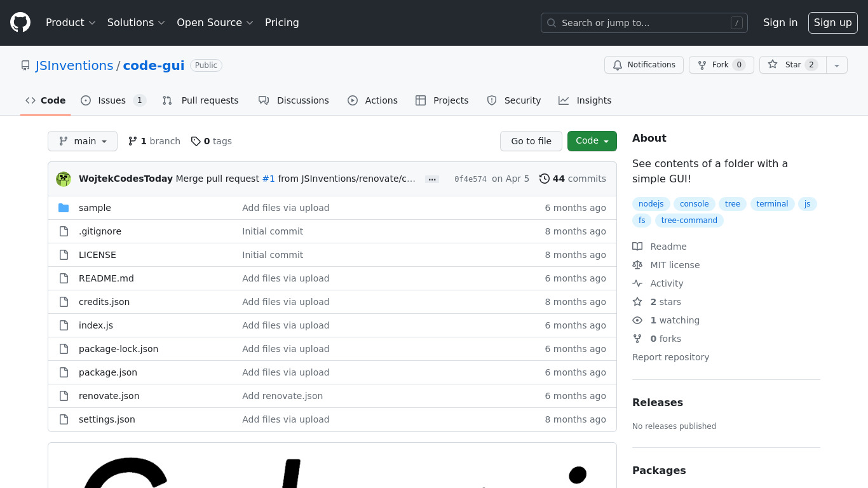868x488 pixels.
Task: Click the tag icon beside 0 tags
Action: point(196,141)
